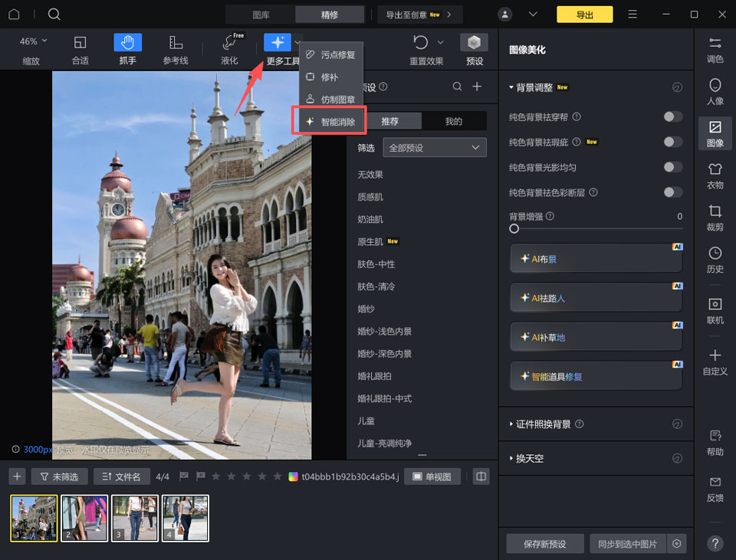Viewport: 736px width, 560px height.
Task: Click the yellow 导出 button
Action: pos(584,14)
